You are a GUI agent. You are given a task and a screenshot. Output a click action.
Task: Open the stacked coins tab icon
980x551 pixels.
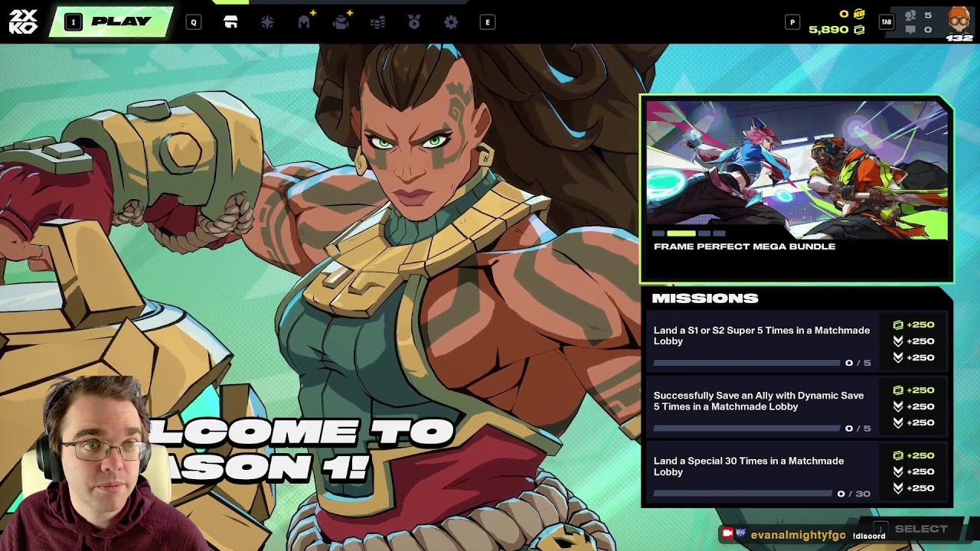click(x=377, y=22)
